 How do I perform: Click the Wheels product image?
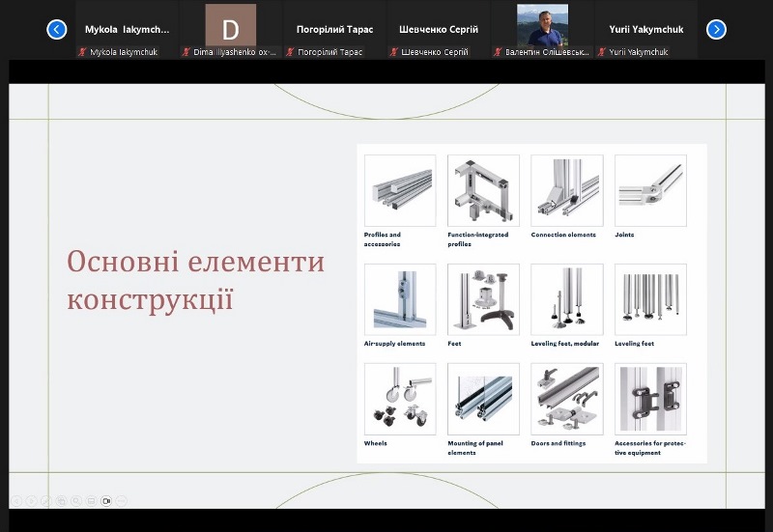click(x=400, y=399)
